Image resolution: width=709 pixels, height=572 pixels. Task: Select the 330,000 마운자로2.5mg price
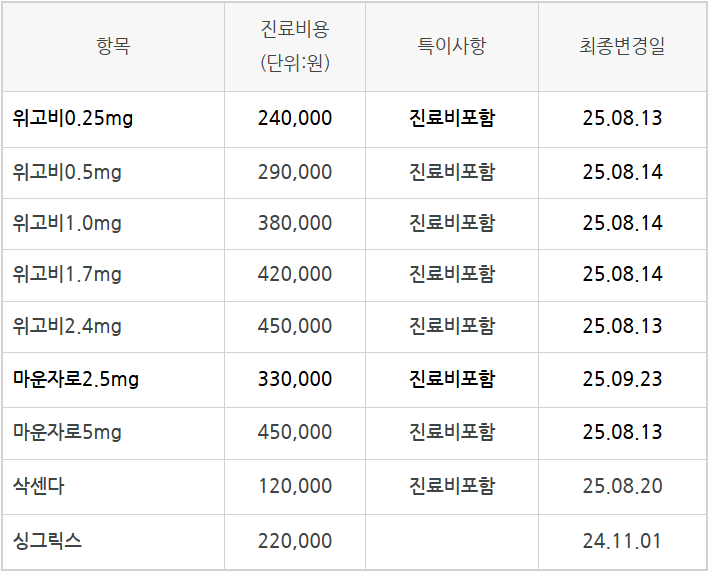(x=294, y=379)
